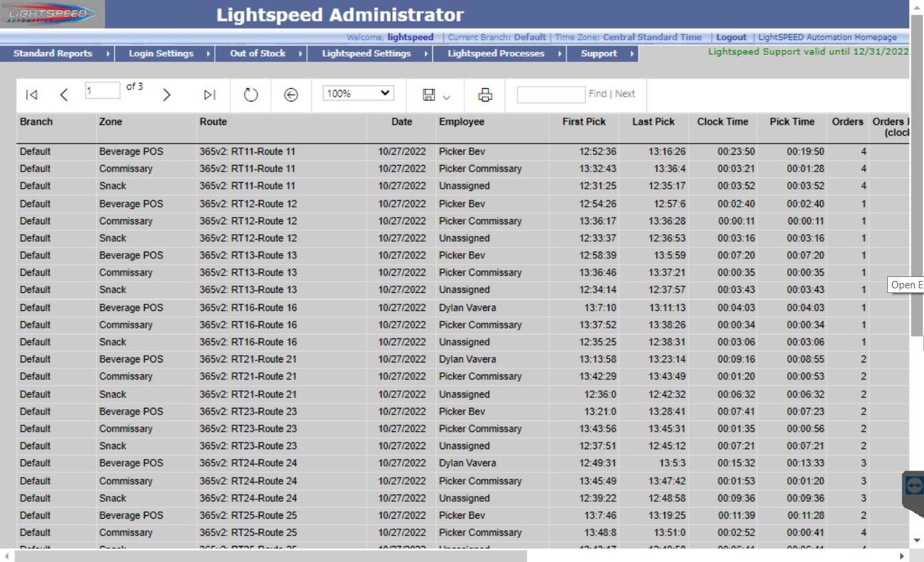This screenshot has width=924, height=562.
Task: Click the Branch column header
Action: (x=36, y=122)
